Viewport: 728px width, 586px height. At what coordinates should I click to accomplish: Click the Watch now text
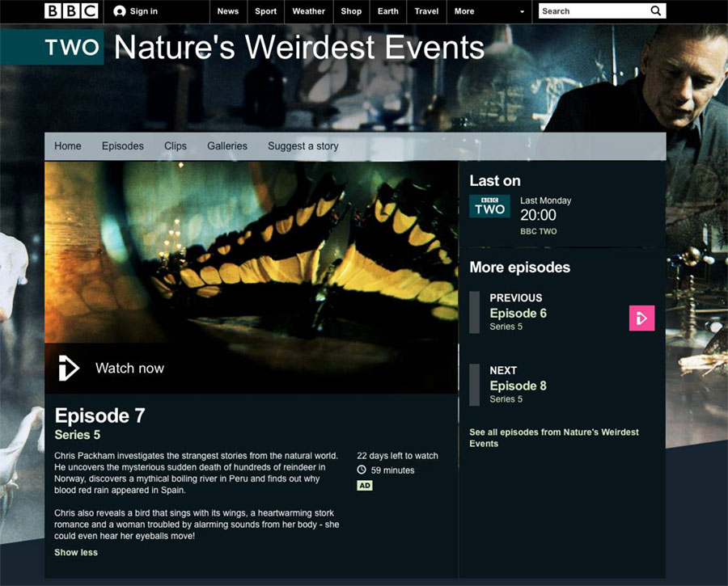pos(129,368)
